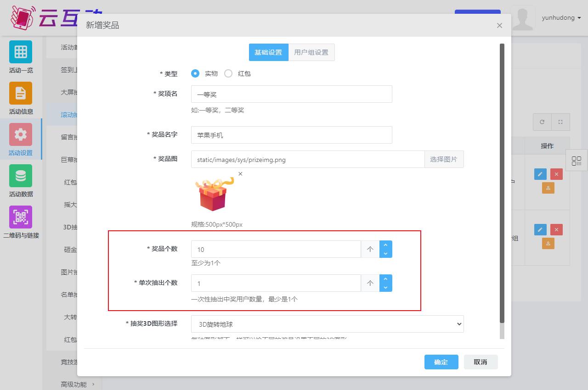588x390 pixels.
Task: Select the 实物 radio option
Action: click(x=195, y=73)
